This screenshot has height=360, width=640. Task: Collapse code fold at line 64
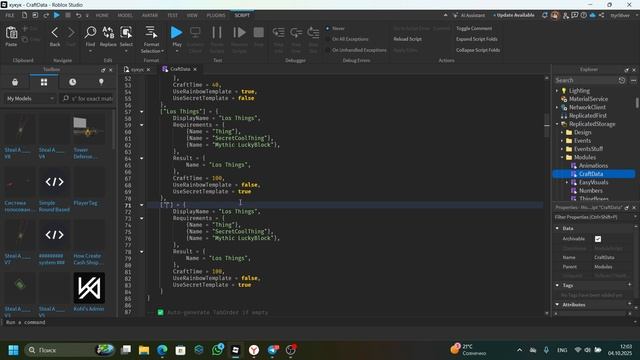tap(142, 158)
